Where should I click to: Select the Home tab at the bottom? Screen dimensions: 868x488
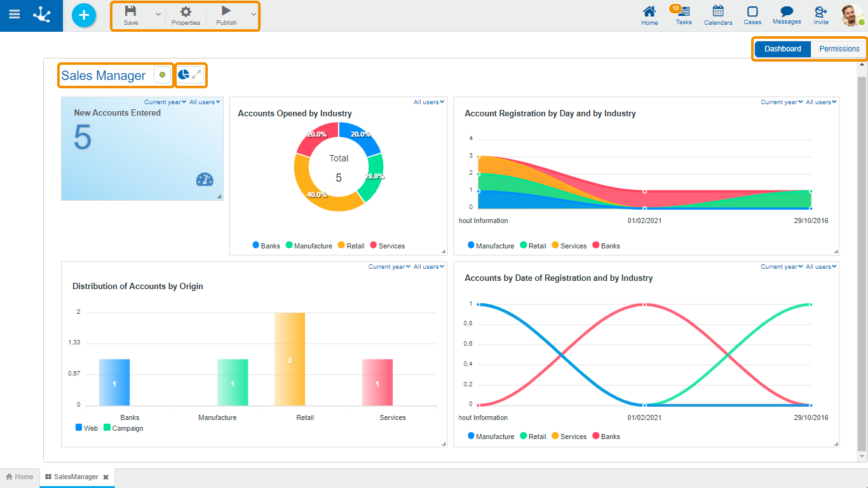[x=20, y=477]
